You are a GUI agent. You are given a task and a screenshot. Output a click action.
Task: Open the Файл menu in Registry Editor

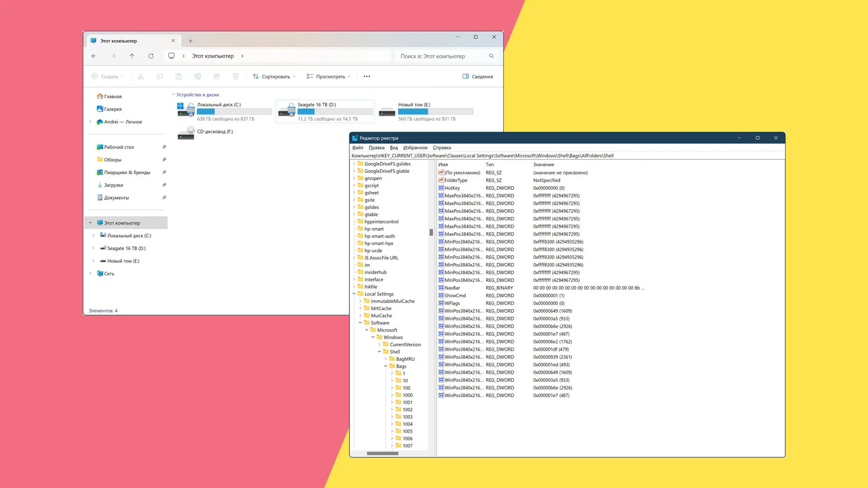click(x=358, y=148)
